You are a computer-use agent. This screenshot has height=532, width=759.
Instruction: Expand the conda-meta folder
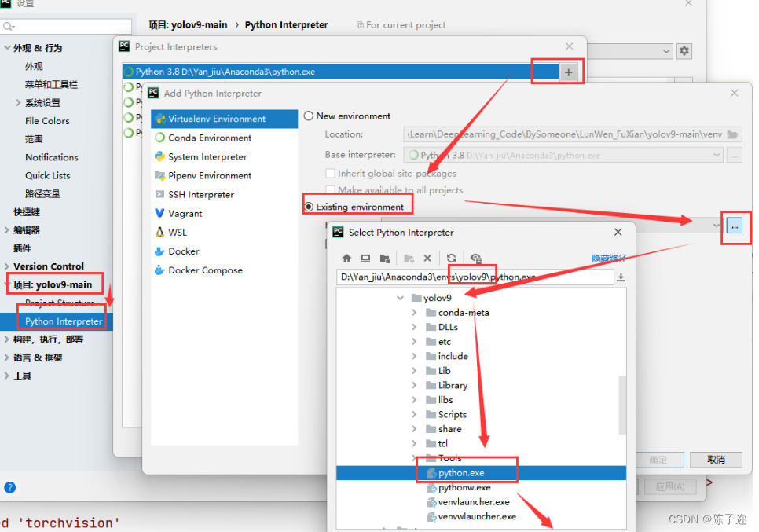414,313
